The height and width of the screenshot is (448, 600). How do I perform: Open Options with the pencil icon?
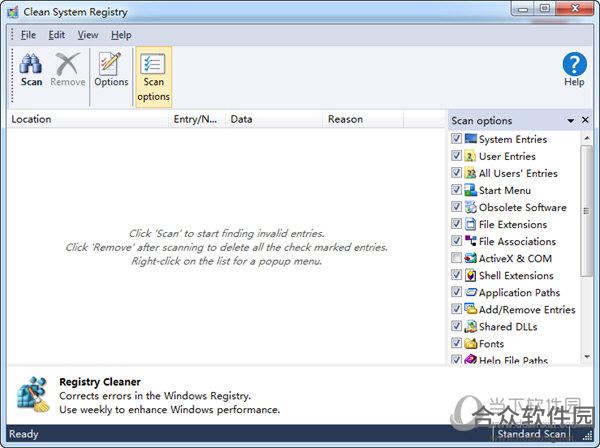pos(111,70)
